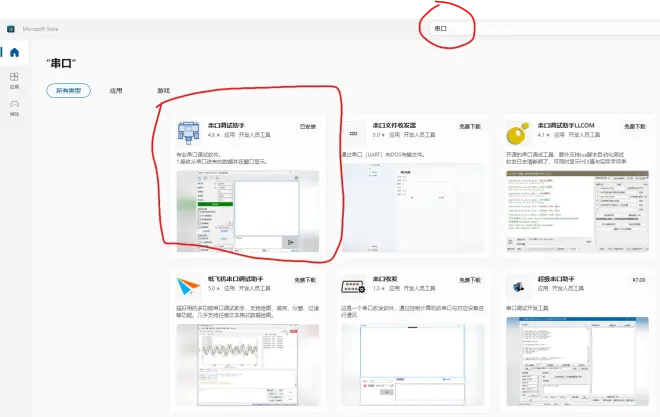Image resolution: width=660 pixels, height=417 pixels.
Task: Open the 串口调试助手 screenshot preview
Action: 248,211
